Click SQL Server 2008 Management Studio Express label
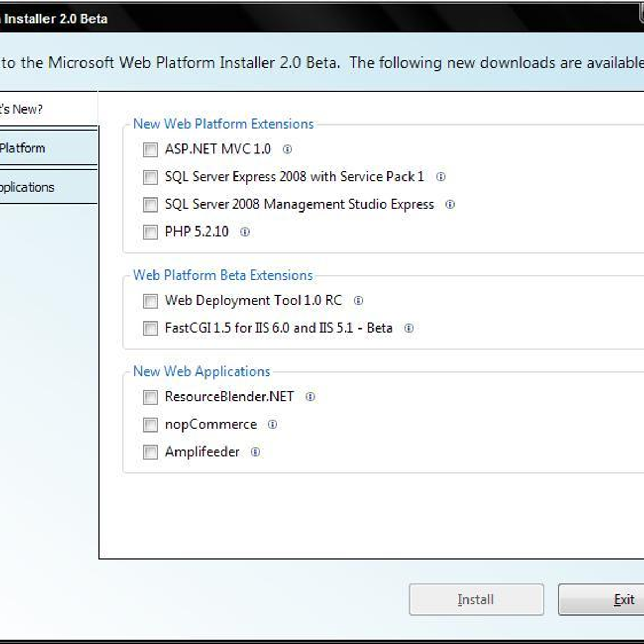Viewport: 644px width, 644px height. pos(299,204)
